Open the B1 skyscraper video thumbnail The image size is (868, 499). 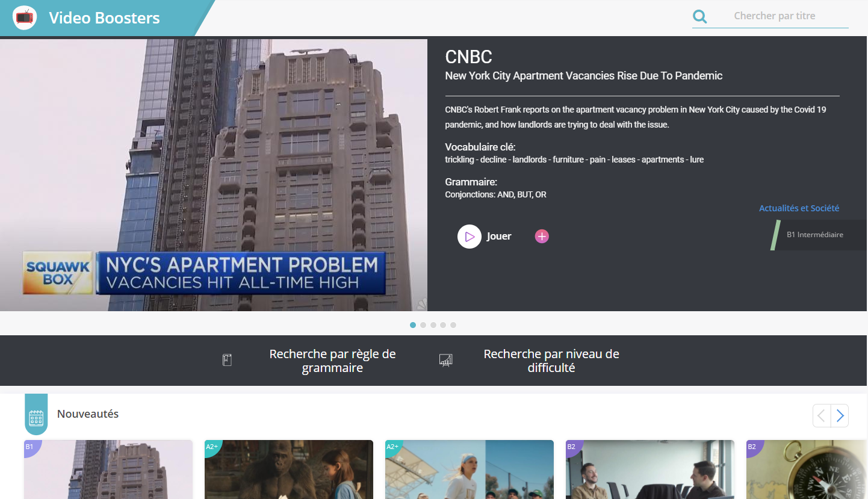[108, 470]
